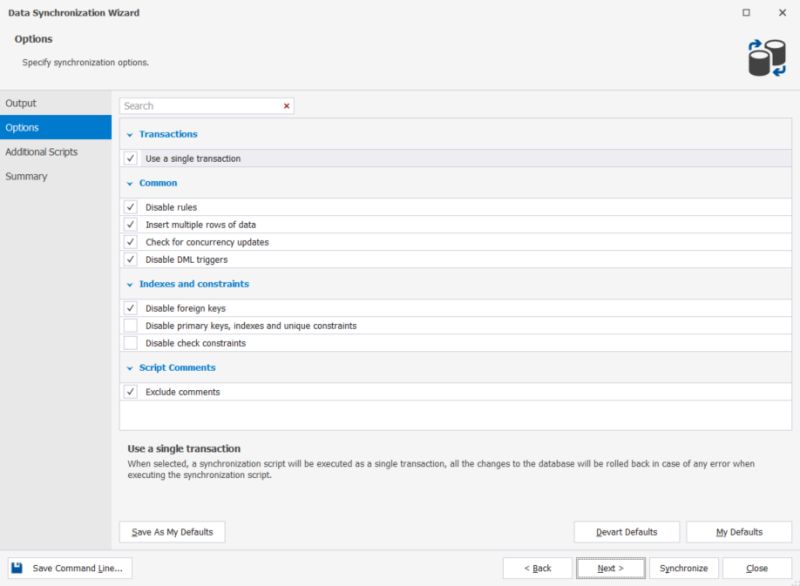
Task: Clear the search box using the red X
Action: pyautogui.click(x=287, y=105)
